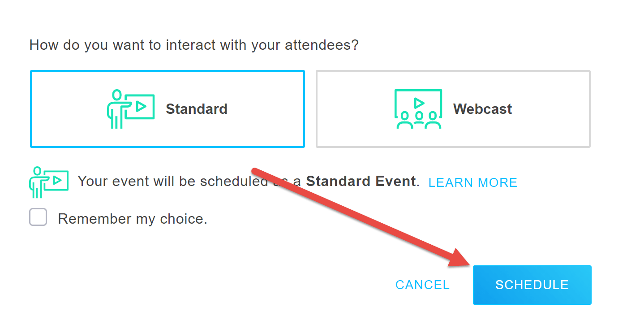Click the highlighted Standard selection card
This screenshot has height=316, width=644.
(x=167, y=108)
